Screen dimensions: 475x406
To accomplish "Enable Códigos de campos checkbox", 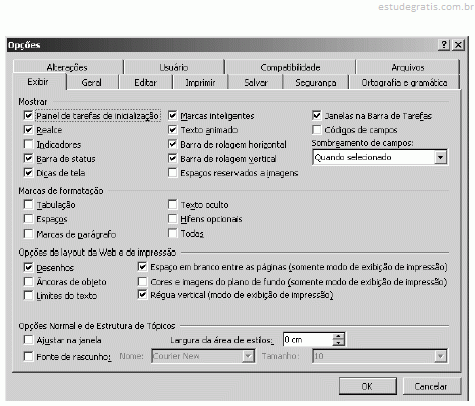I will (317, 130).
